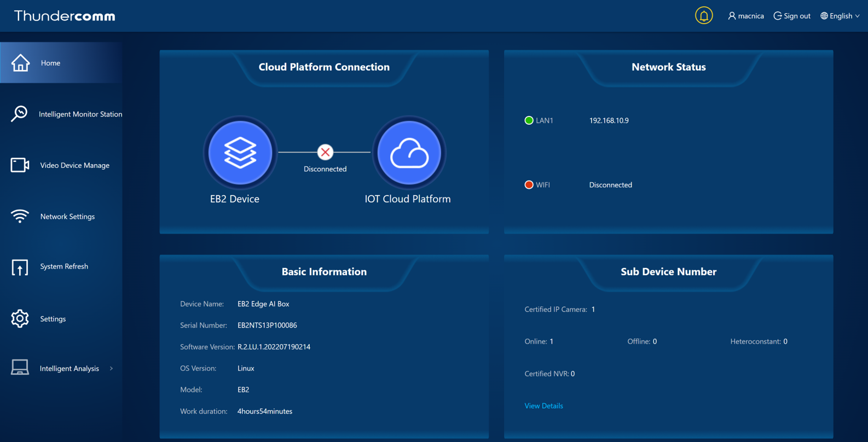868x442 pixels.
Task: Click the IOT Cloud Platform cloud icon
Action: point(409,152)
